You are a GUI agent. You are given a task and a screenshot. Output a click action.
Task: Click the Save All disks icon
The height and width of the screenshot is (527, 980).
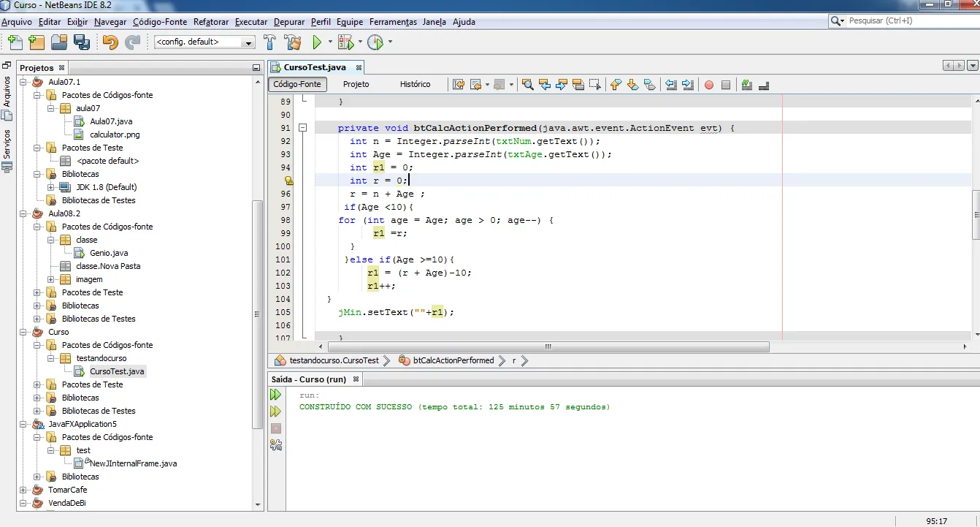click(81, 42)
